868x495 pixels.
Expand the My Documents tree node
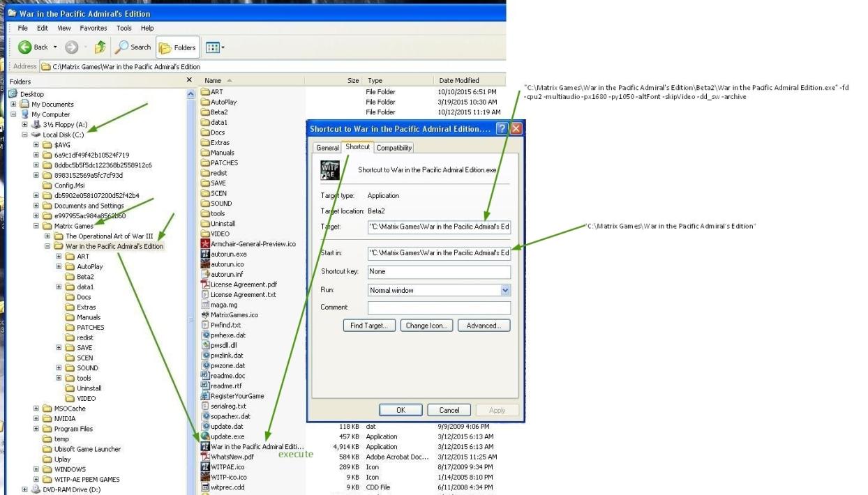click(x=14, y=104)
